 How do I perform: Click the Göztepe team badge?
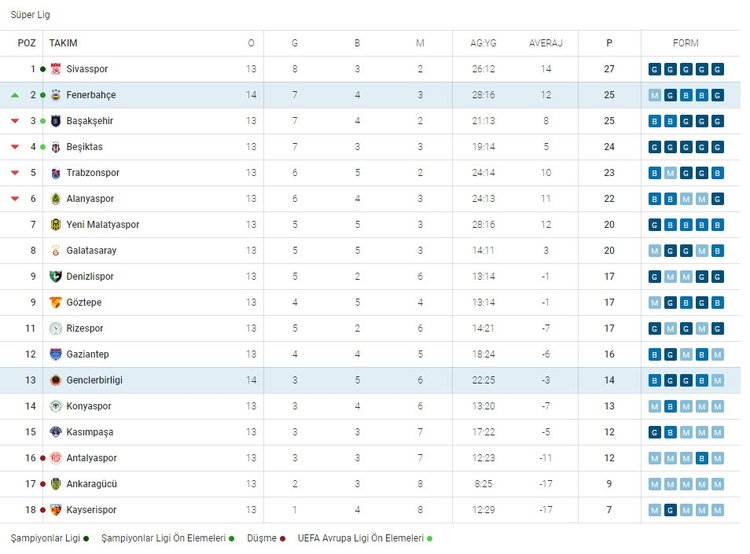click(56, 303)
